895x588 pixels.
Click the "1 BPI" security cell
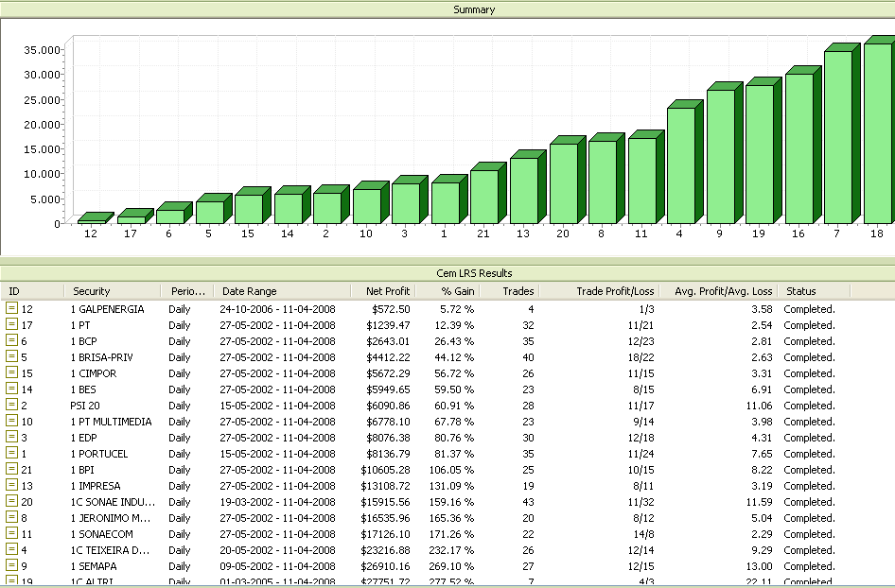[x=82, y=470]
